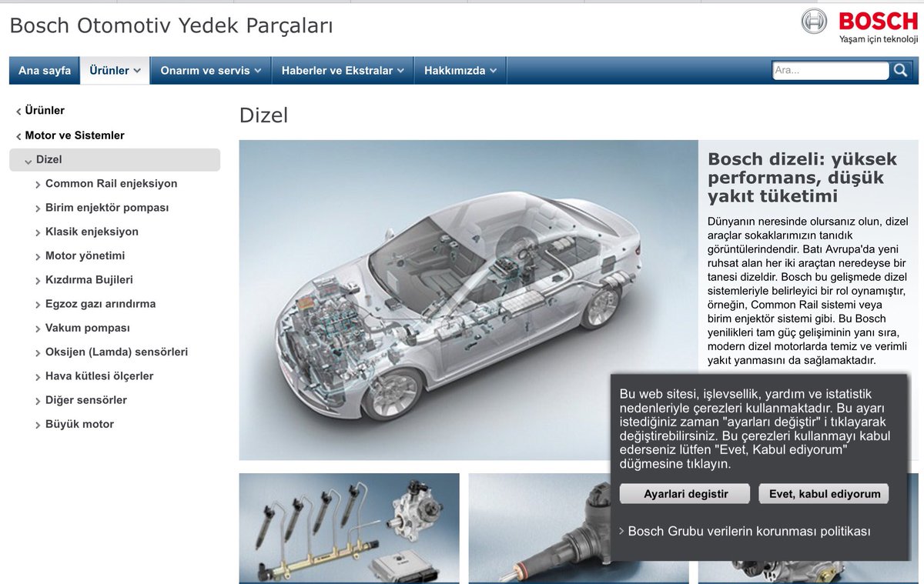Image resolution: width=924 pixels, height=584 pixels.
Task: Expand Kızdırma Bujileri
Action: coord(89,280)
